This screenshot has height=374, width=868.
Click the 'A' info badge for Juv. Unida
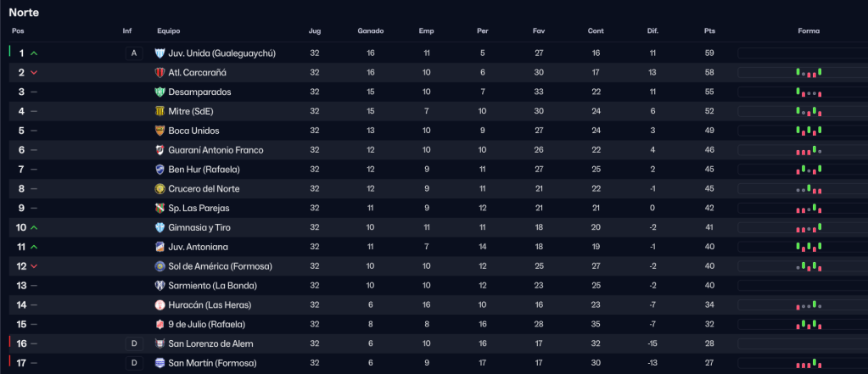[x=132, y=53]
